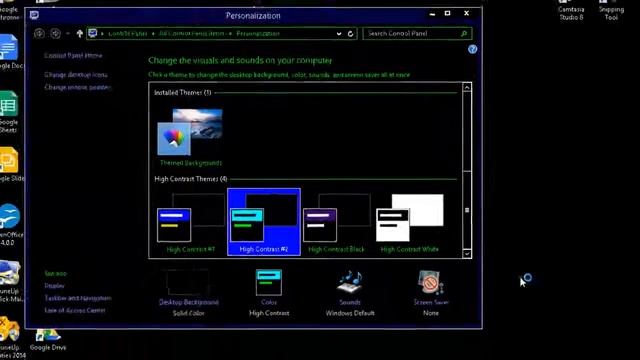Click the Forward navigation arrow
This screenshot has width=640, height=360.
[x=56, y=33]
